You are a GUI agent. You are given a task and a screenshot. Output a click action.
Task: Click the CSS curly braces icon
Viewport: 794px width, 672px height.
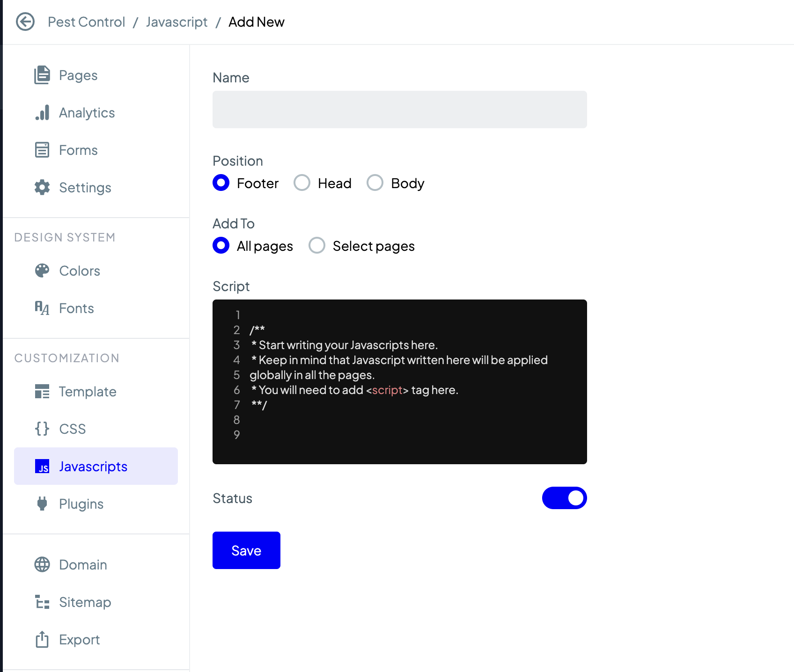coord(42,429)
